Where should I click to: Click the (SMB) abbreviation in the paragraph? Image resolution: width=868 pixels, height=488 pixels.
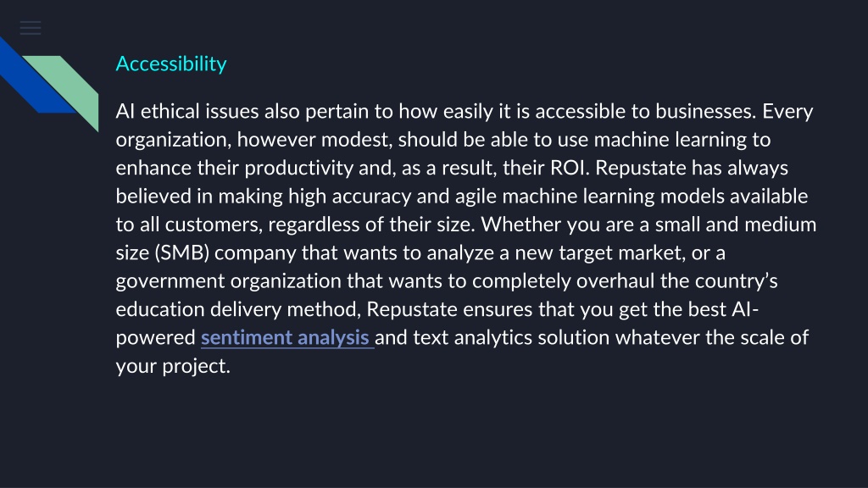[x=182, y=252]
